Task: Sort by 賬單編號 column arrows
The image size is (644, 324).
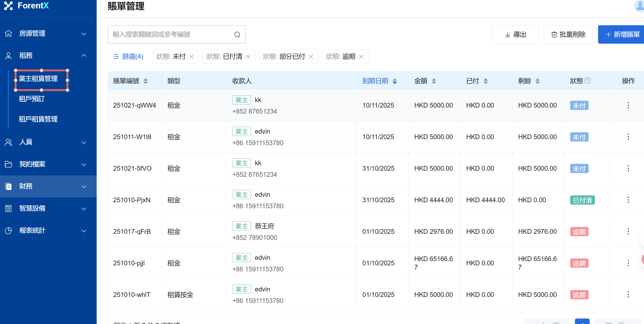Action: [x=146, y=81]
